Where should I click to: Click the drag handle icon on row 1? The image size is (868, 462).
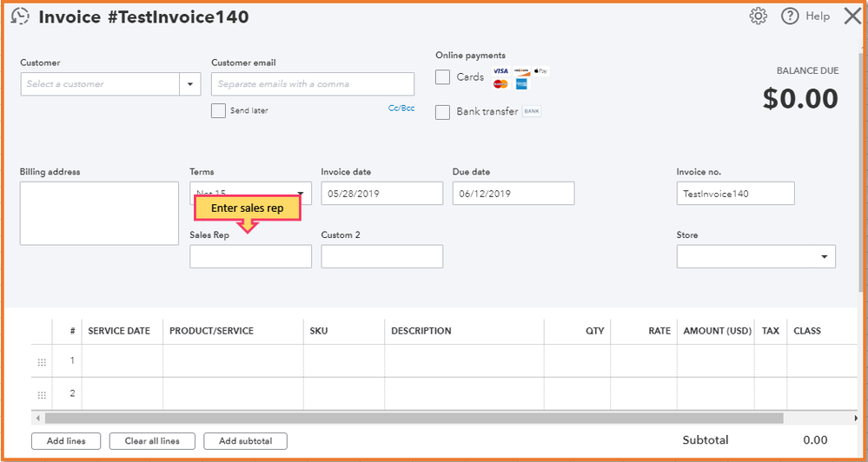pos(42,362)
